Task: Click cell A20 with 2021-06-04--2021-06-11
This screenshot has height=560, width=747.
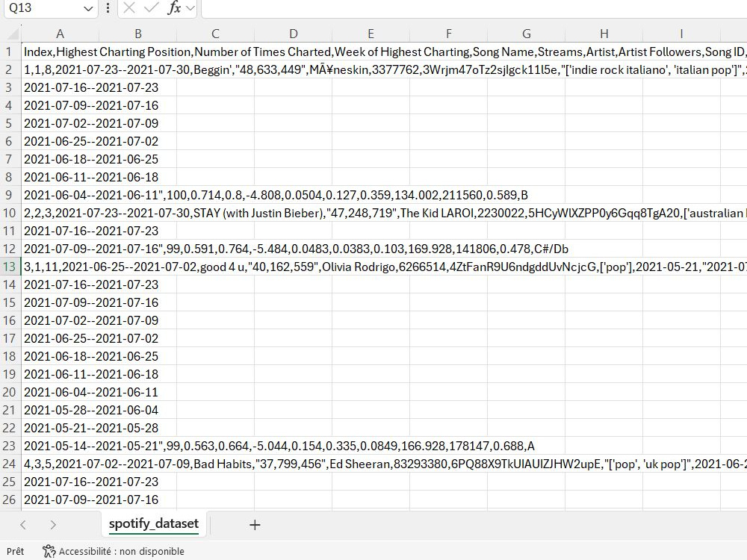Action: point(60,393)
